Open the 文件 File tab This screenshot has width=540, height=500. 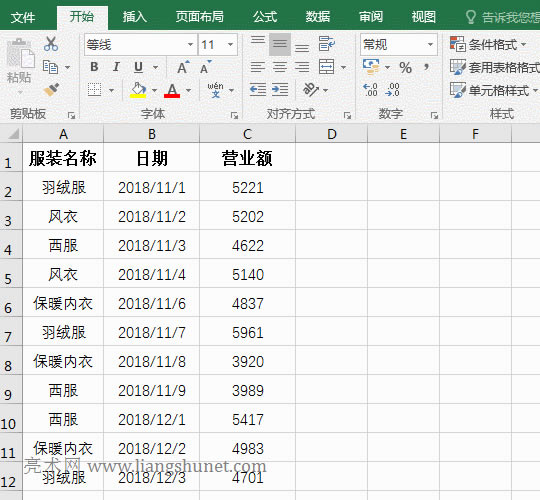tap(23, 17)
